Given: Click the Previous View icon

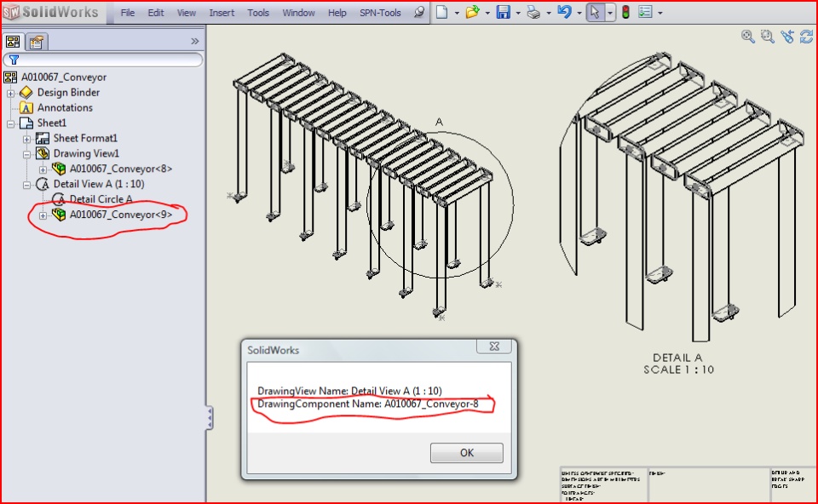Looking at the screenshot, I should (787, 37).
